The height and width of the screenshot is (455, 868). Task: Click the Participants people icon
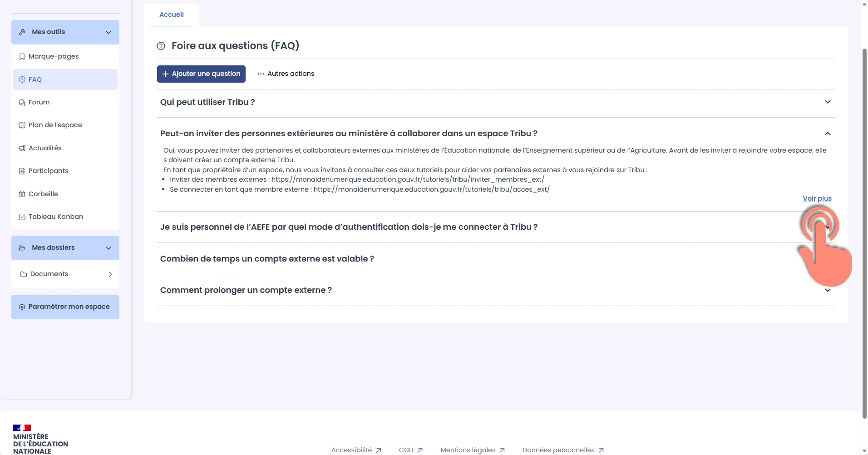[22, 171]
